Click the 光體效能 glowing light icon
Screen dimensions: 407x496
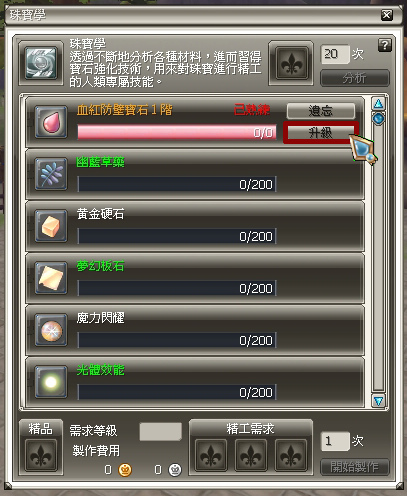[51, 382]
